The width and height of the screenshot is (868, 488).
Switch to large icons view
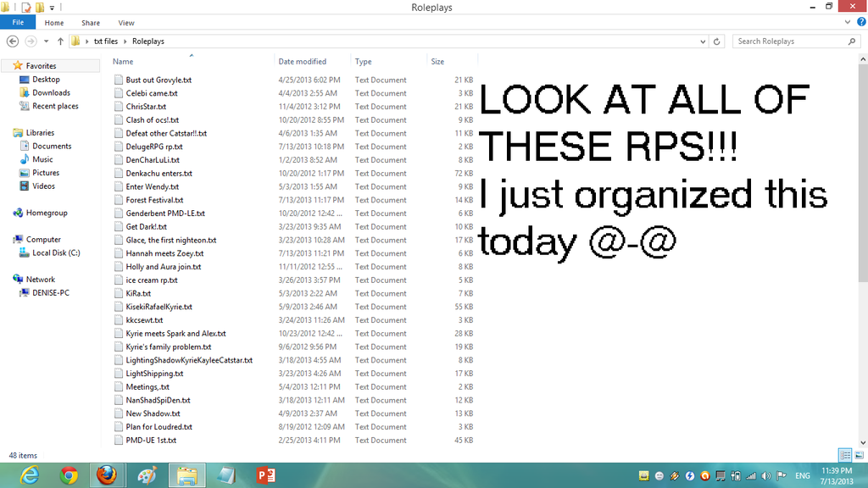[859, 455]
